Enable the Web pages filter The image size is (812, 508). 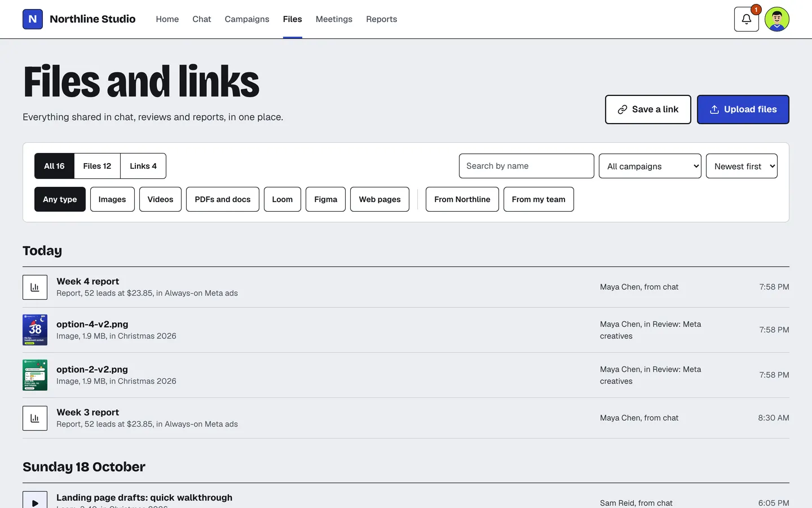[379, 199]
